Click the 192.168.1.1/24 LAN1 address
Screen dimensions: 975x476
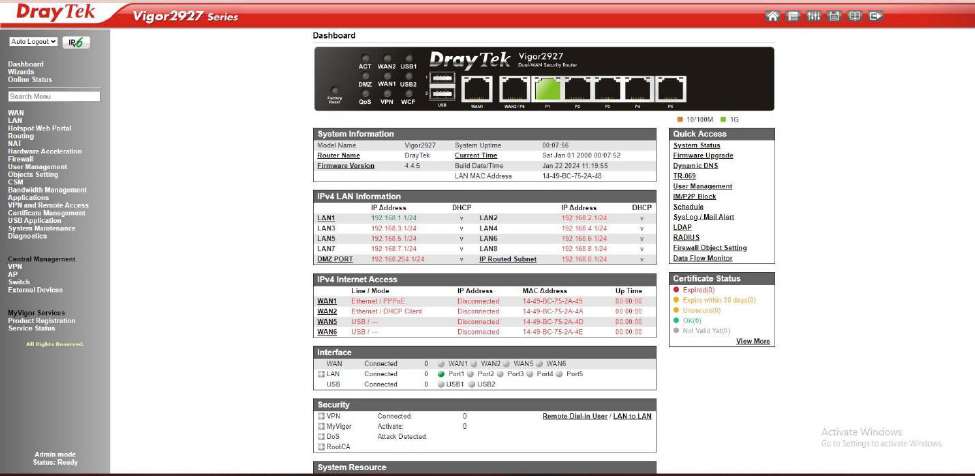[x=394, y=218]
